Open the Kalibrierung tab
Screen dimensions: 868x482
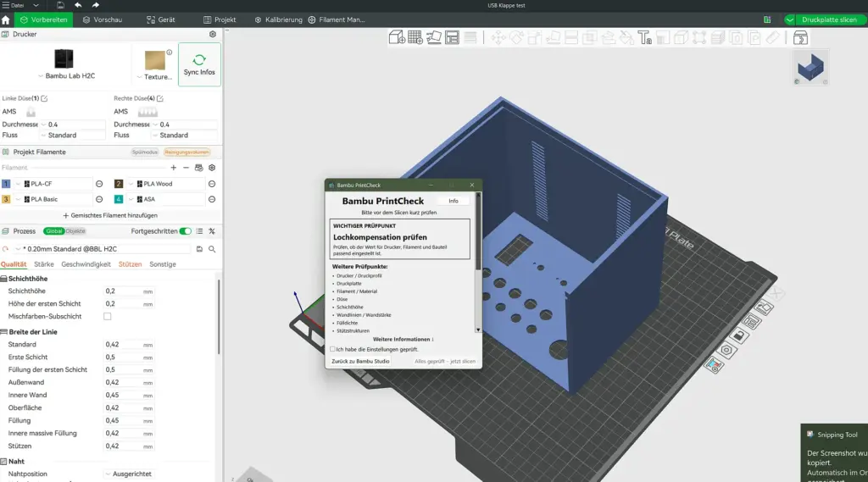[x=278, y=20]
